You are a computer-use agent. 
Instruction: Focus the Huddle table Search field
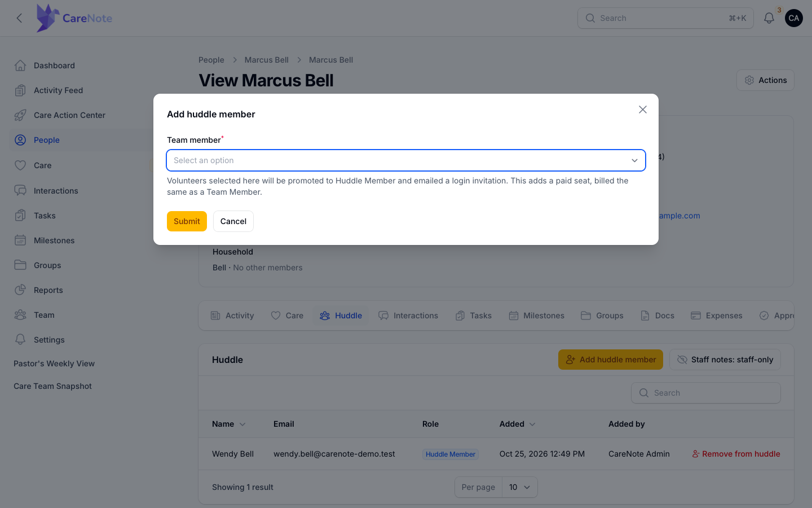(706, 393)
